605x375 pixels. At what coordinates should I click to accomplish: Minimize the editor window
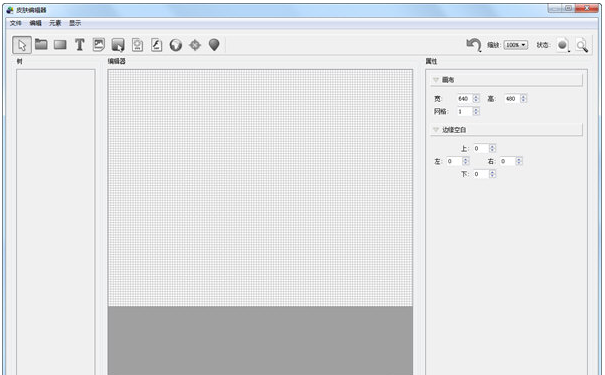(555, 8)
